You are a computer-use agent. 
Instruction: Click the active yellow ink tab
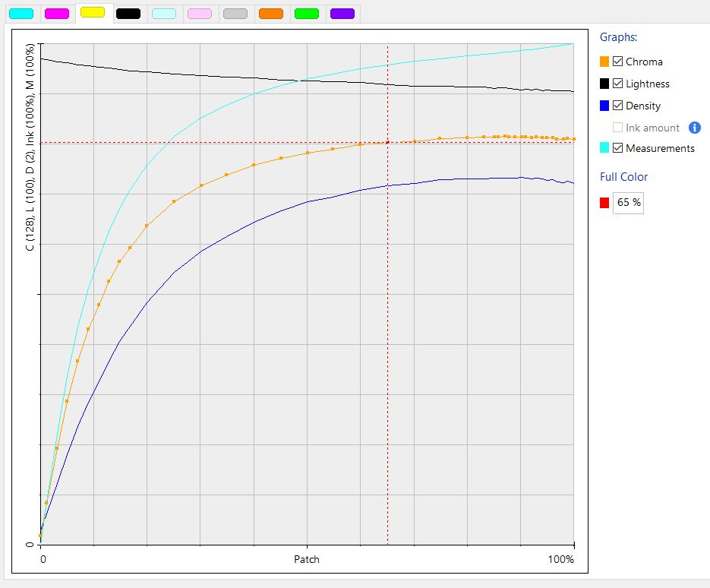(93, 13)
